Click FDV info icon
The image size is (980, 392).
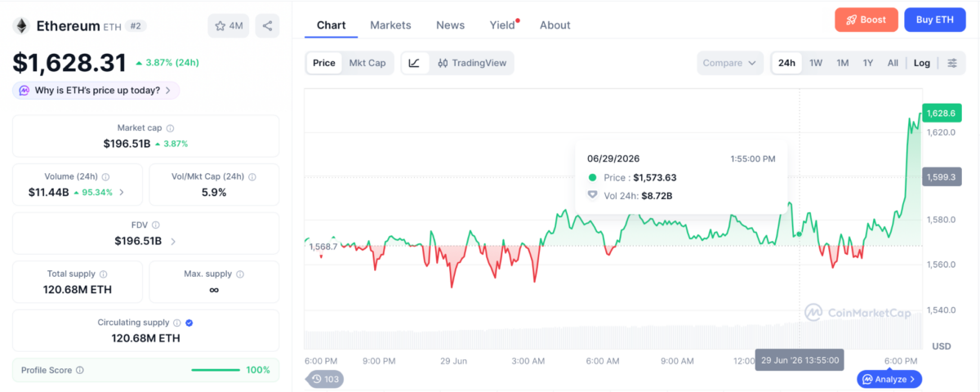click(x=156, y=225)
